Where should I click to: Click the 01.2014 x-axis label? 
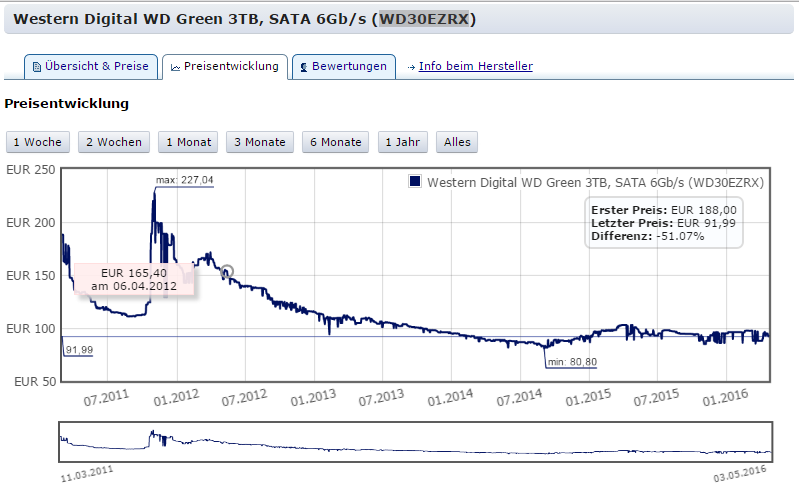point(450,398)
